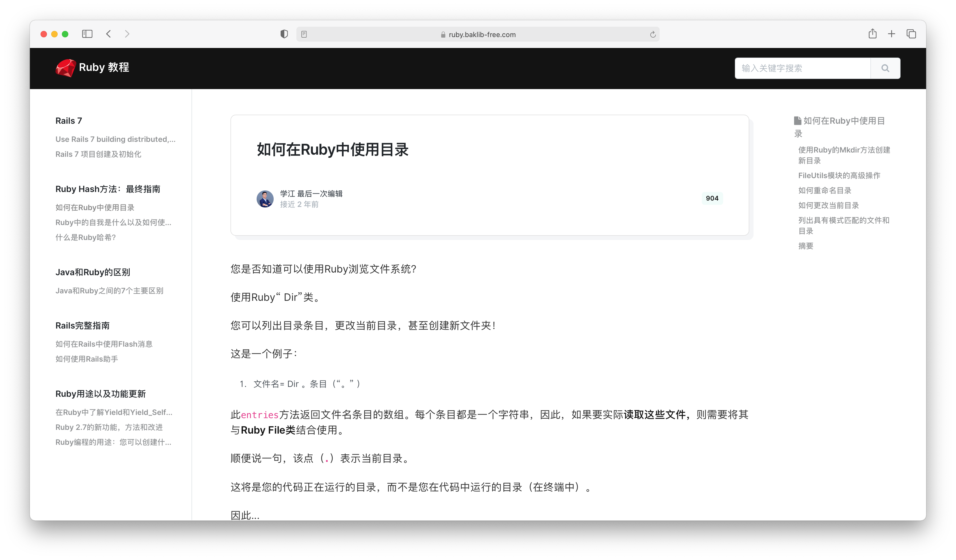Open Java和Ruby之间的7个主要区别 article

109,291
